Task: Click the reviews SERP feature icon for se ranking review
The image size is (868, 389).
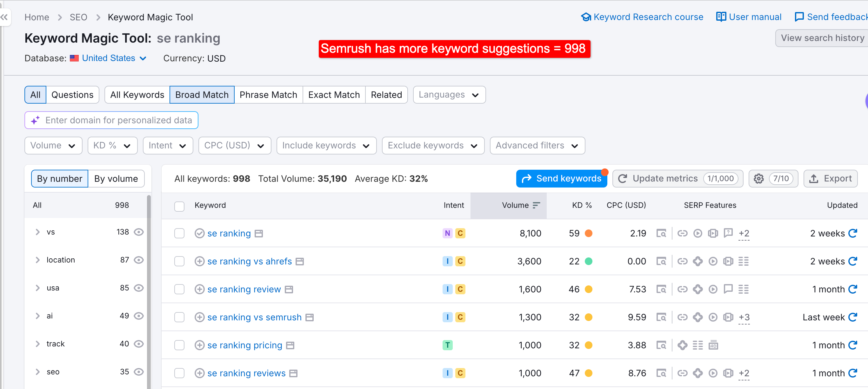Action: point(728,289)
